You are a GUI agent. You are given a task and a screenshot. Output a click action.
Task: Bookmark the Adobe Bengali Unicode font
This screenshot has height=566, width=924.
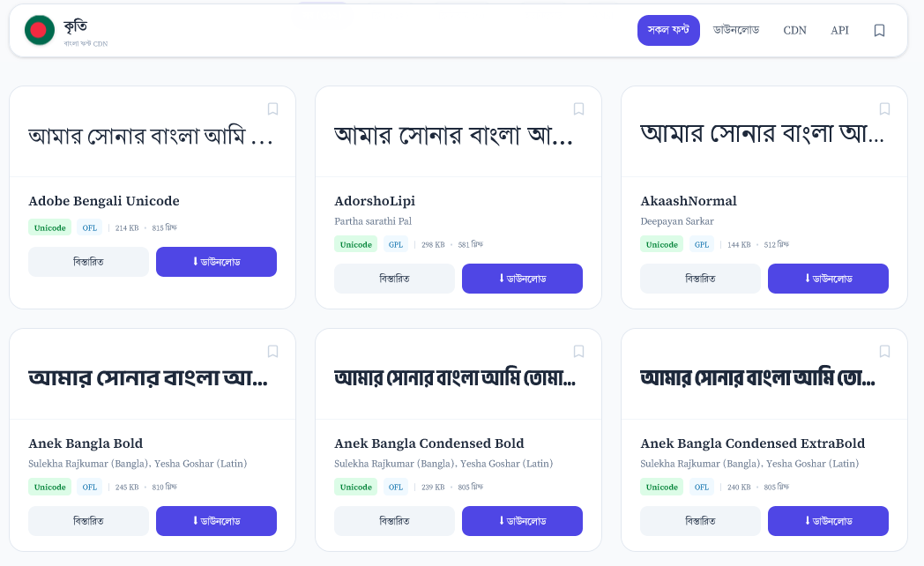coord(272,108)
